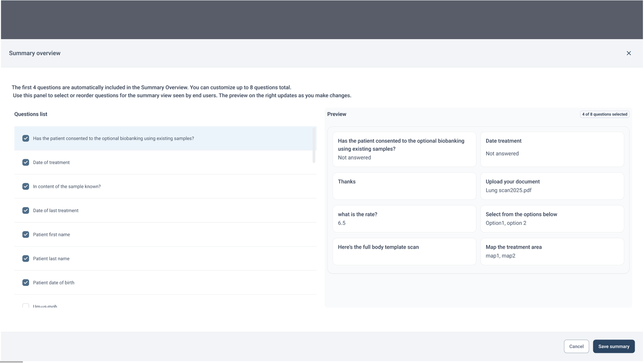Click the "Lung scan2025.pdf" file name
This screenshot has width=644, height=363.
tap(508, 191)
